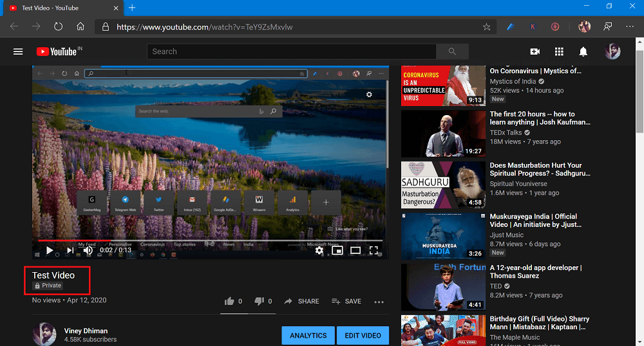Open the TEDx Talks channel

click(506, 132)
